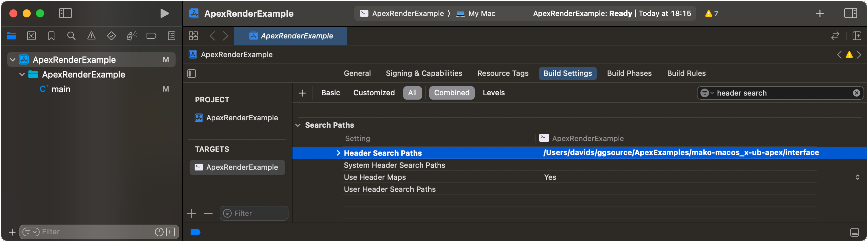Toggle the right inspector panel
868x242 pixels.
pos(850,13)
